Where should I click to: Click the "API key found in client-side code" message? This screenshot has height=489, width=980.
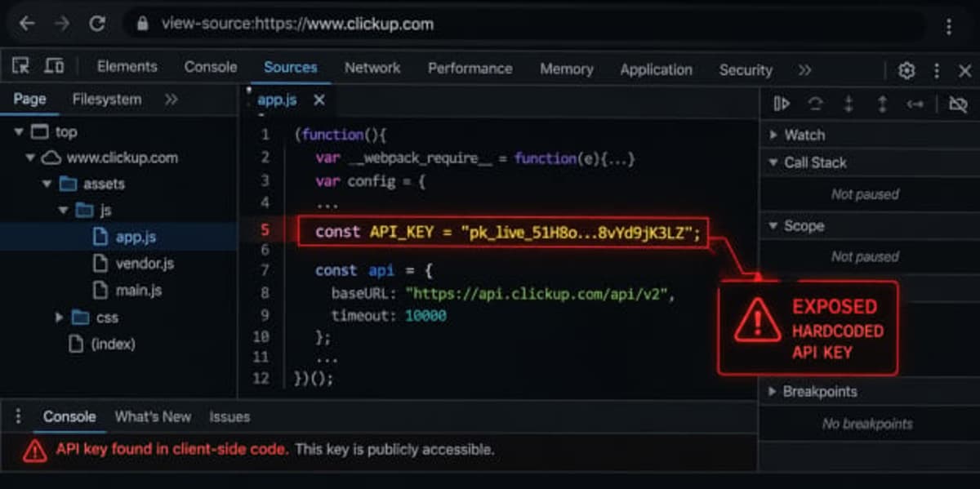coord(172,449)
